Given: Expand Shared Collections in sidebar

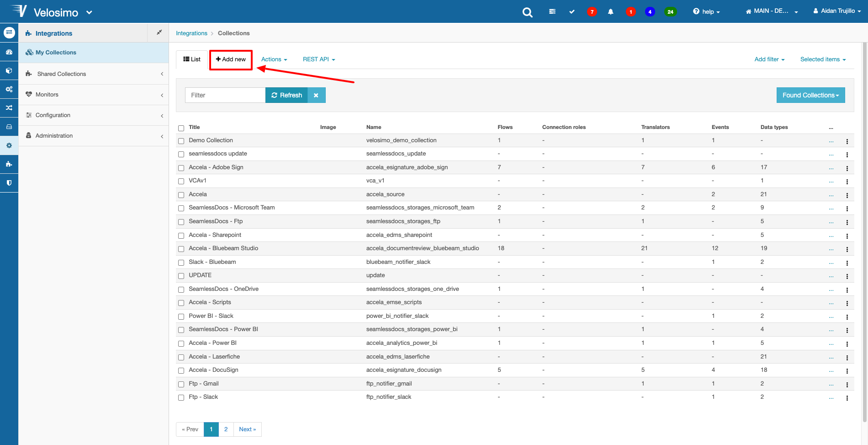Looking at the screenshot, I should [x=94, y=74].
